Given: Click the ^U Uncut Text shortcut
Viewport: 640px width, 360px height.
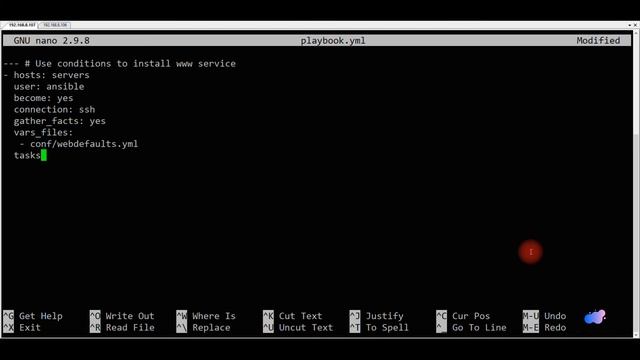Looking at the screenshot, I should (x=298, y=327).
